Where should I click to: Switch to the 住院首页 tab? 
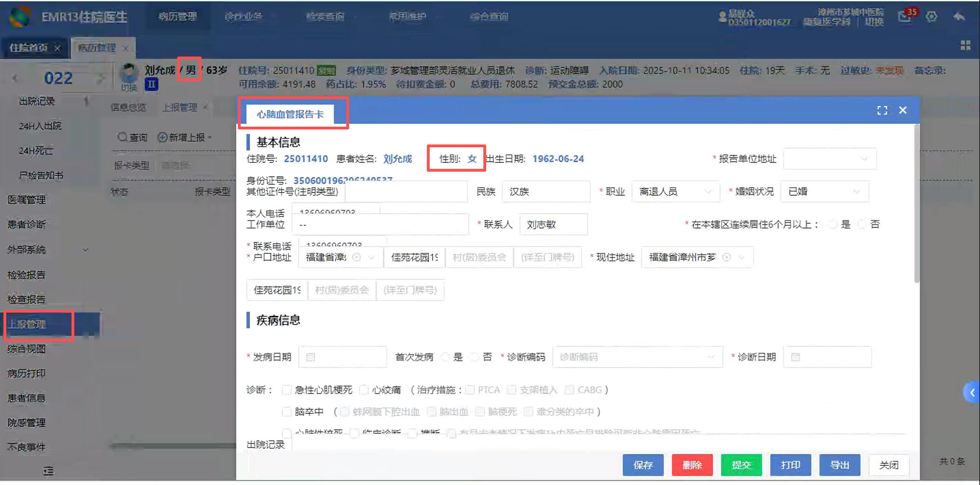coord(29,48)
